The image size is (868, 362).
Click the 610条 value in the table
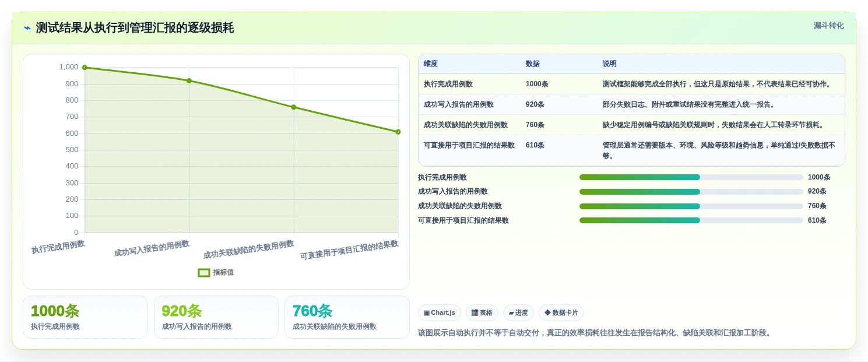click(535, 145)
